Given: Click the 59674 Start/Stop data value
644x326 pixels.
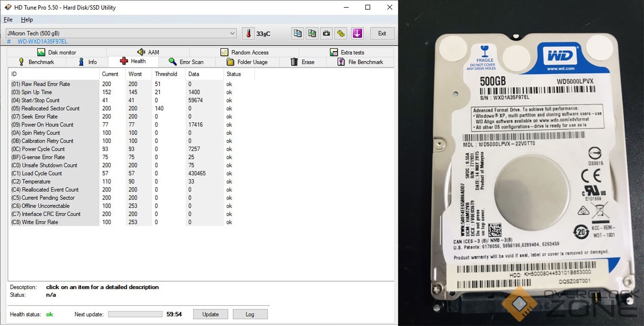Looking at the screenshot, I should (x=196, y=100).
